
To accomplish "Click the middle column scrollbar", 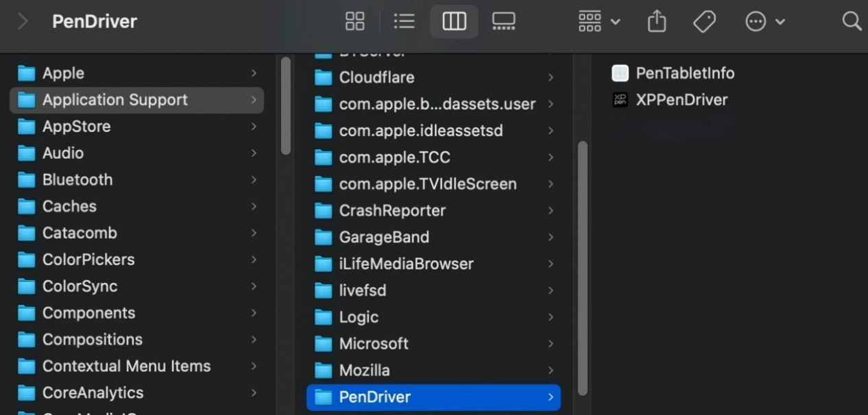I will [x=583, y=267].
